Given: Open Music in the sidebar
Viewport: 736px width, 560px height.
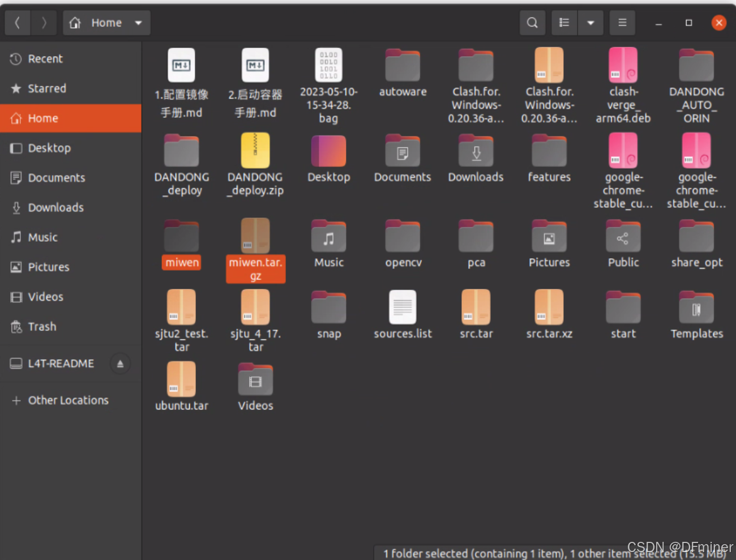Looking at the screenshot, I should [71, 237].
